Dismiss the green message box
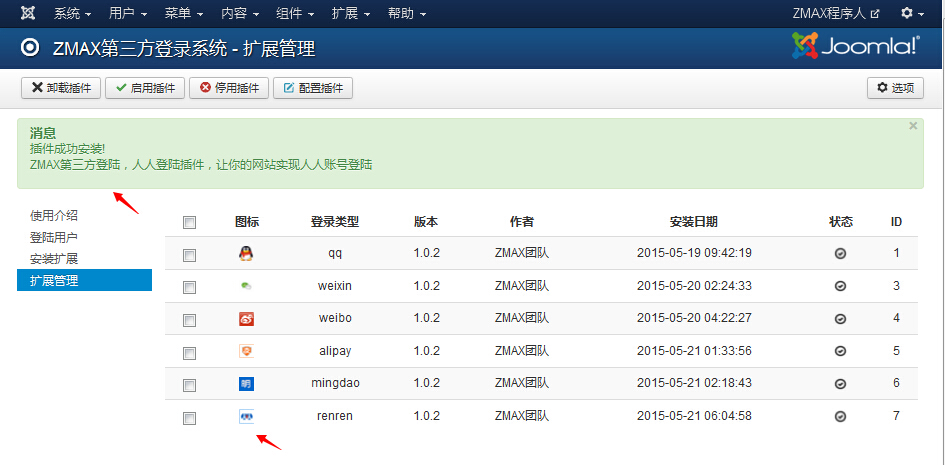Screen dimensions: 945x465 coord(913,126)
